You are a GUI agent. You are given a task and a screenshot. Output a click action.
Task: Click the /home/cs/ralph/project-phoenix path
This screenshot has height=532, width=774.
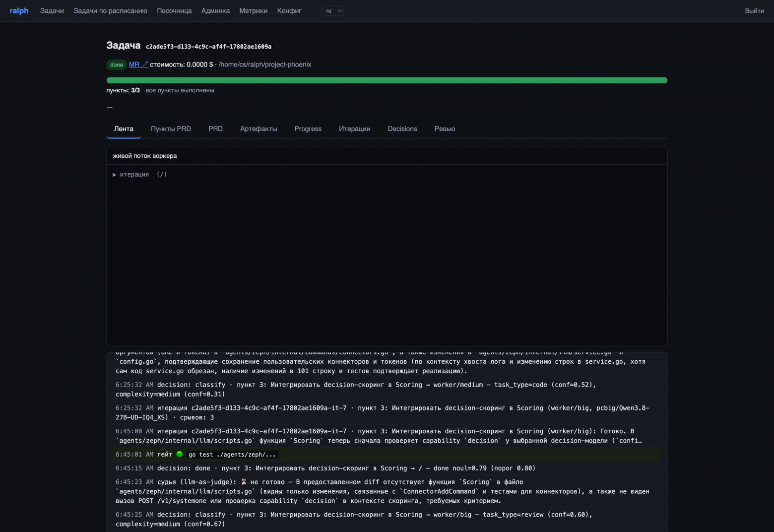click(x=265, y=65)
